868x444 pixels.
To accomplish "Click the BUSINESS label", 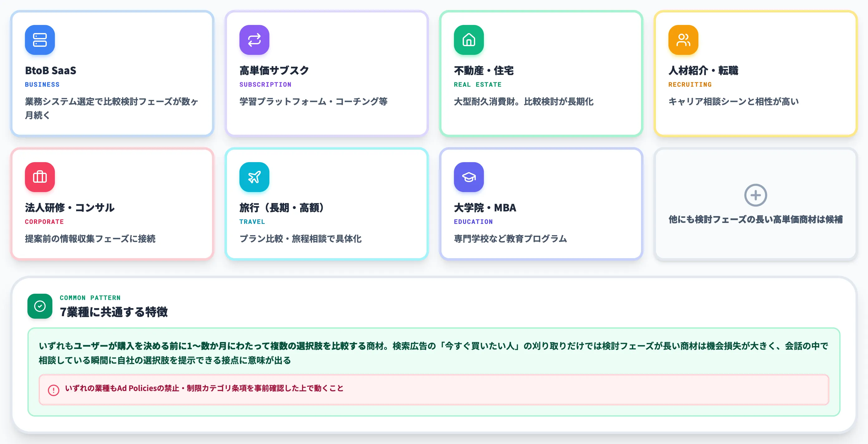I will pos(42,84).
